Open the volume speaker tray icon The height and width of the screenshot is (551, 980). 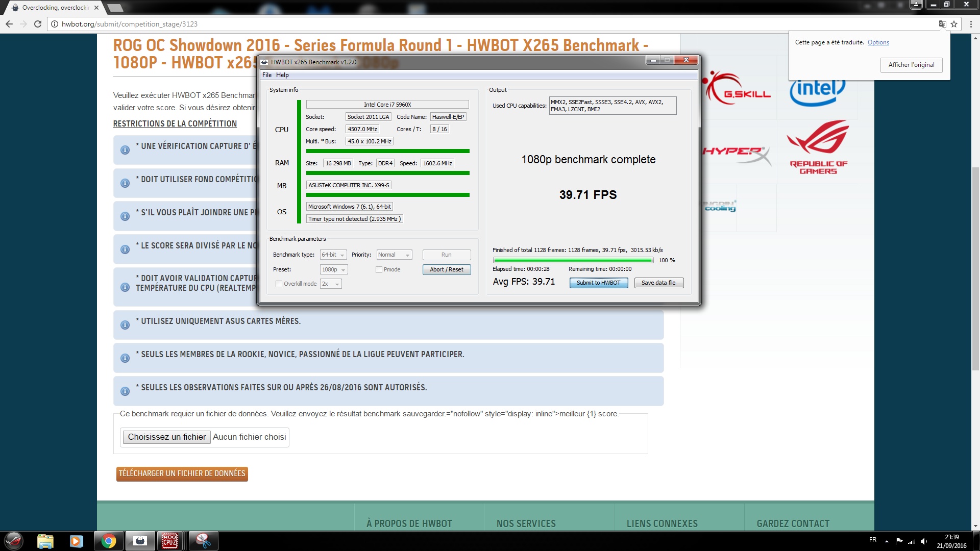pos(924,541)
